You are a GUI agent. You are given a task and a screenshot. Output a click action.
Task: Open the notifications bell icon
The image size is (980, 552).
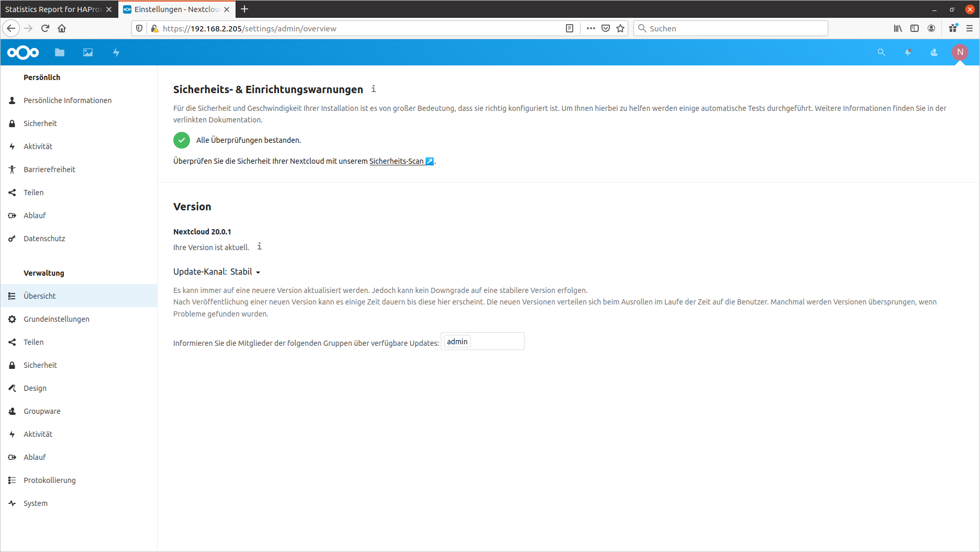(x=908, y=52)
